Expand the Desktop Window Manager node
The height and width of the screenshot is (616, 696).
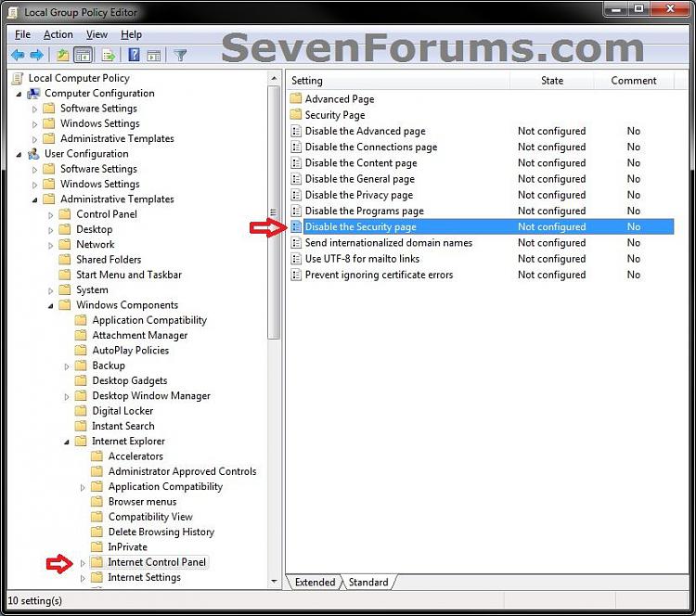67,397
